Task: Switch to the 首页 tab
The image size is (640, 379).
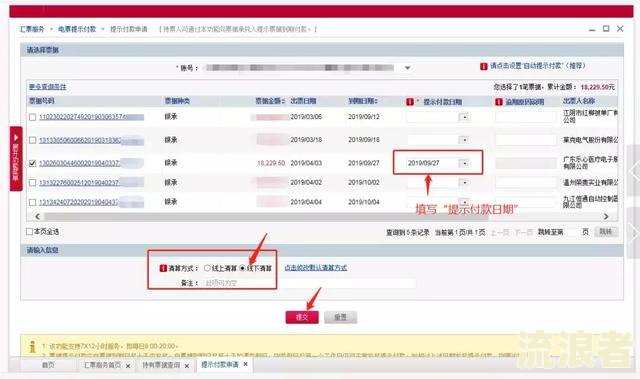Action: click(48, 365)
